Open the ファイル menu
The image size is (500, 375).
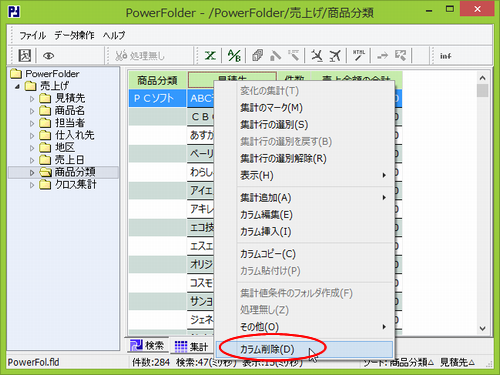point(32,35)
